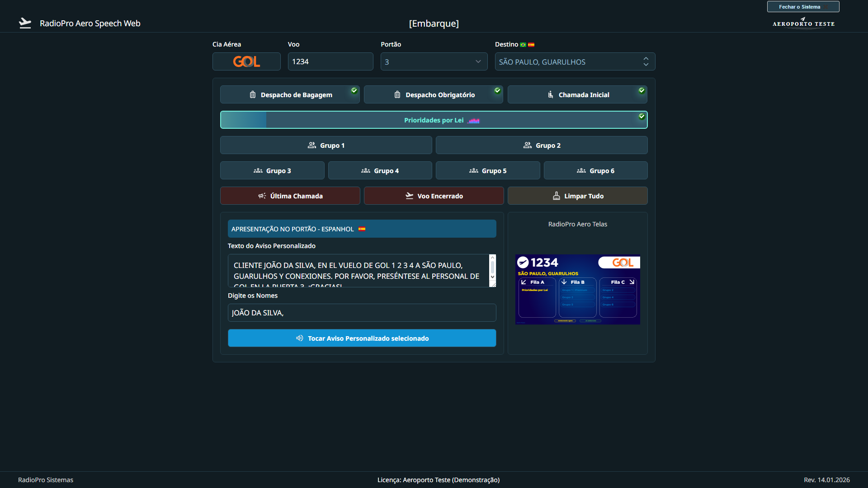The height and width of the screenshot is (488, 868).
Task: Open the Portão dropdown
Action: pos(434,62)
